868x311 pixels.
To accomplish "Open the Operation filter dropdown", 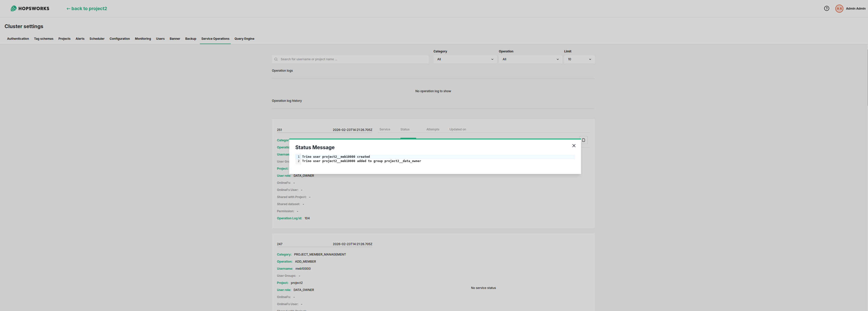I will [530, 59].
